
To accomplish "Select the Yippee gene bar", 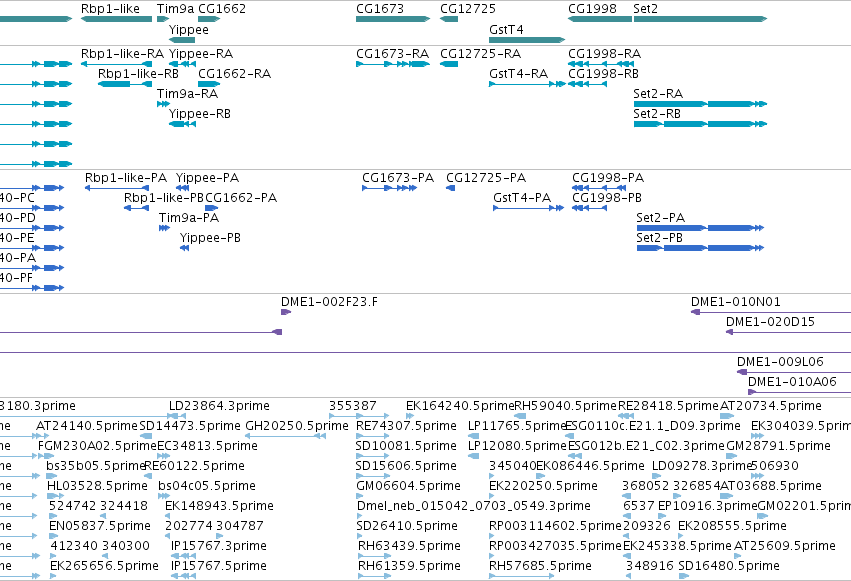I will pyautogui.click(x=182, y=40).
